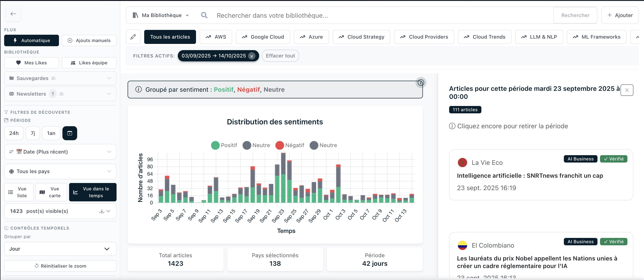Open the custom date calendar icon
Viewport: 644px width, 280px height.
[70, 133]
